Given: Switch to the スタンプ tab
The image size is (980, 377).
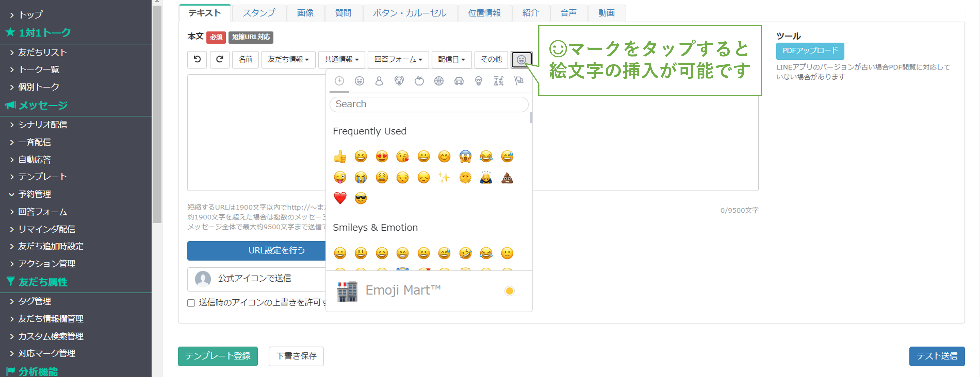Looking at the screenshot, I should (259, 13).
